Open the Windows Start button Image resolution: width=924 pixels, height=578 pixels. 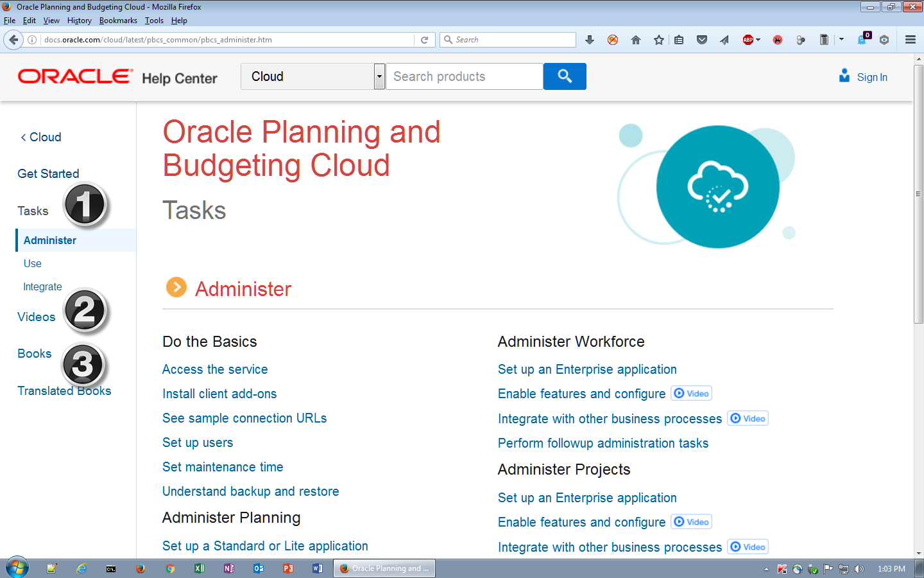17,568
